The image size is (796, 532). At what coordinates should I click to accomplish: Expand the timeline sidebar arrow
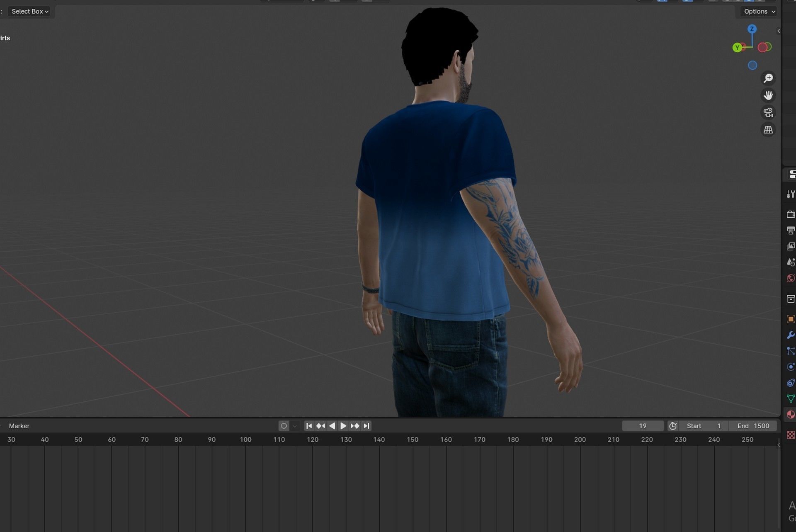(x=779, y=445)
